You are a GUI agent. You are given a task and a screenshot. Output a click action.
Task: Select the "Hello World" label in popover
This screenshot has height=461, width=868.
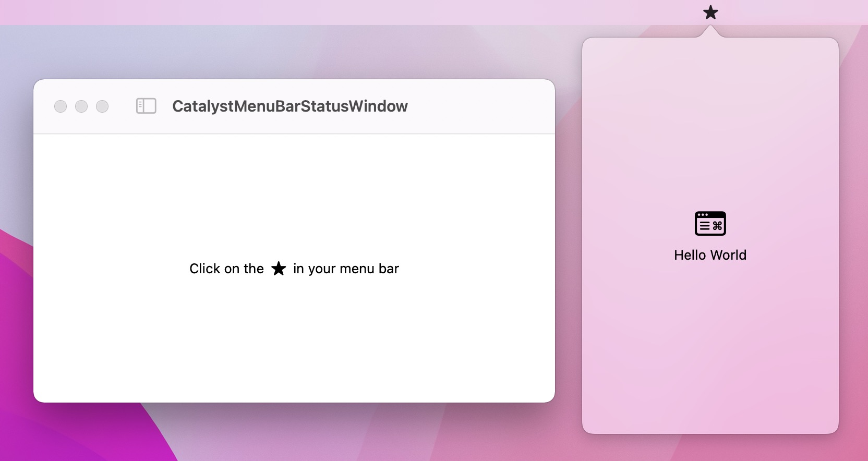pyautogui.click(x=710, y=255)
